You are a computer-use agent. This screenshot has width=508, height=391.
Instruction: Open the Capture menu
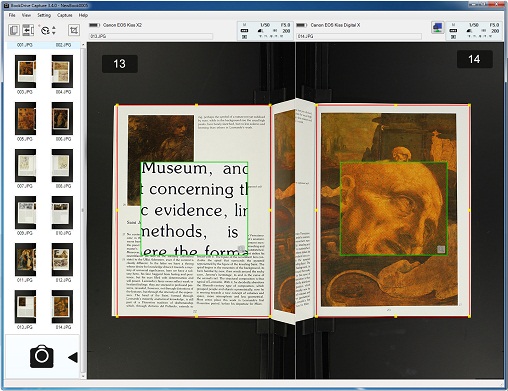point(64,15)
